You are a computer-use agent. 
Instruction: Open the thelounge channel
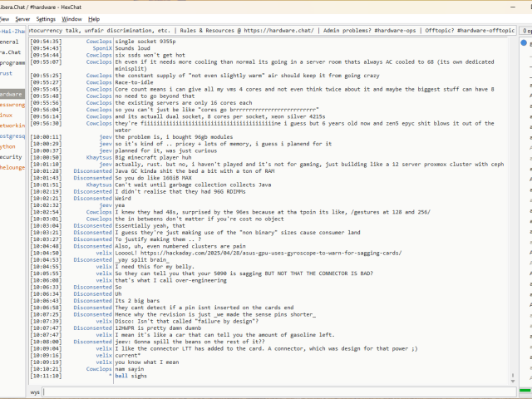(12, 167)
